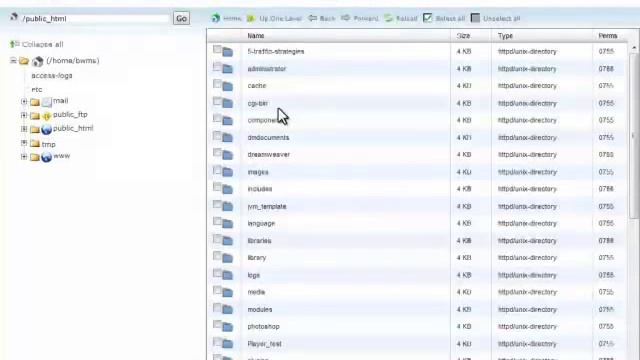Viewport: 640px width, 360px height.
Task: Sort by Perms column header
Action: [608, 36]
